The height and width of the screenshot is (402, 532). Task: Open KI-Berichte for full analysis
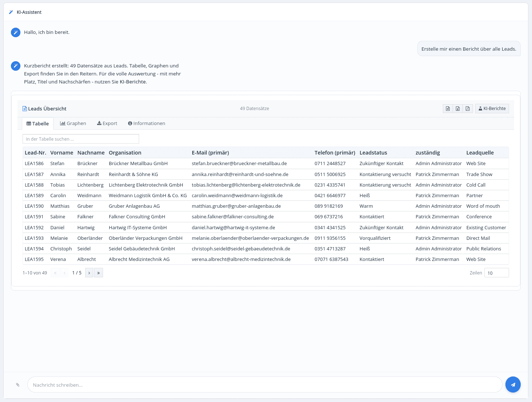pyautogui.click(x=492, y=109)
